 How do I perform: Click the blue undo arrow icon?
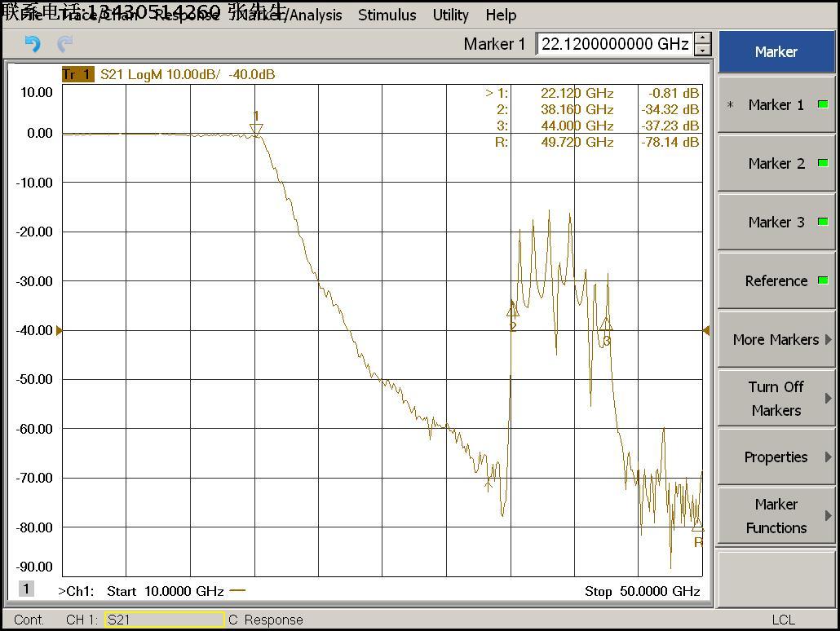[x=33, y=44]
